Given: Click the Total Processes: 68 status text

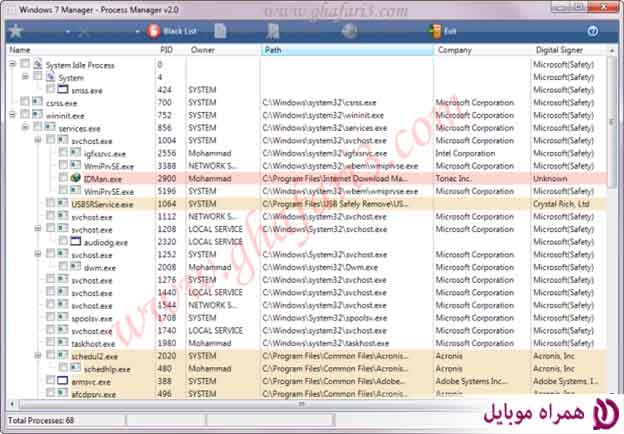Looking at the screenshot, I should 41,420.
